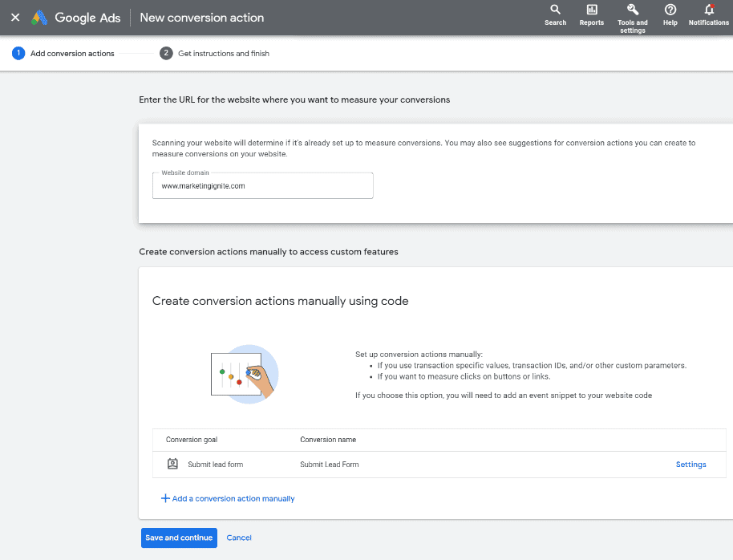Click the Submit lead form goal icon
This screenshot has width=733, height=560.
pyautogui.click(x=172, y=464)
